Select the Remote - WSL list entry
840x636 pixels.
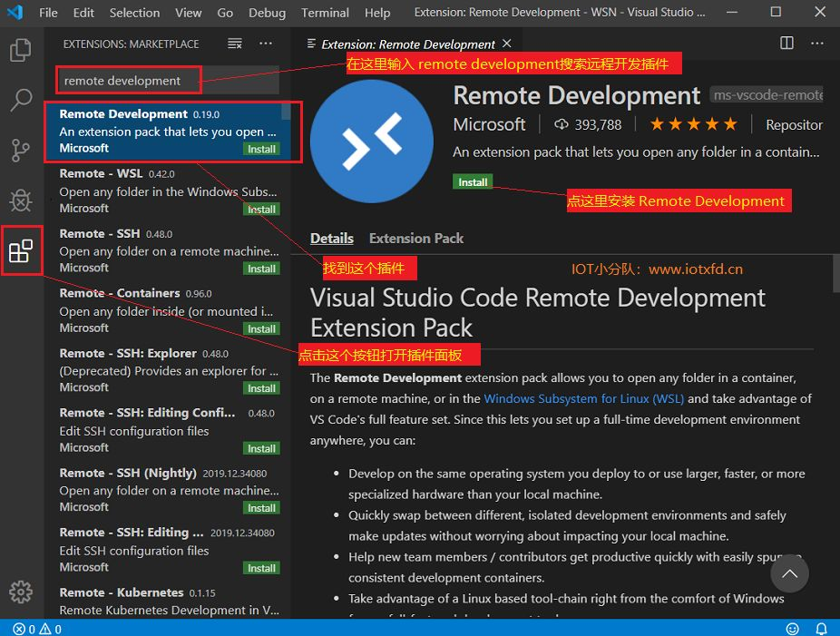tap(167, 191)
